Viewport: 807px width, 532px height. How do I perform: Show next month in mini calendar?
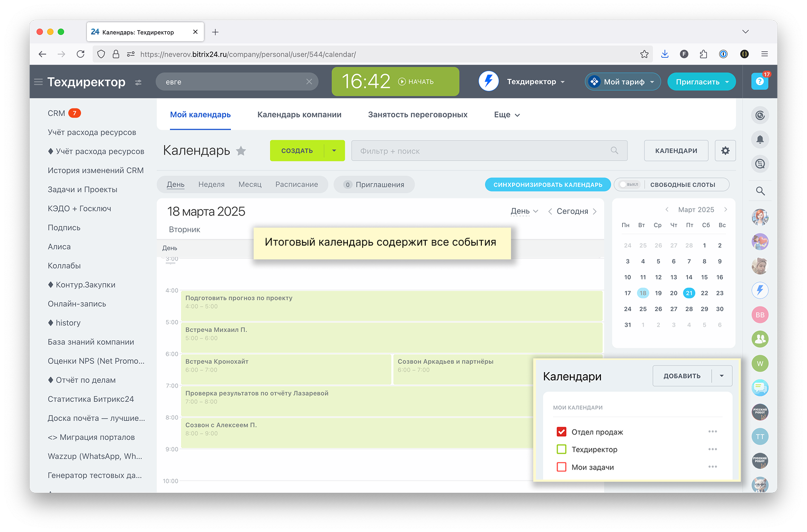coord(725,210)
